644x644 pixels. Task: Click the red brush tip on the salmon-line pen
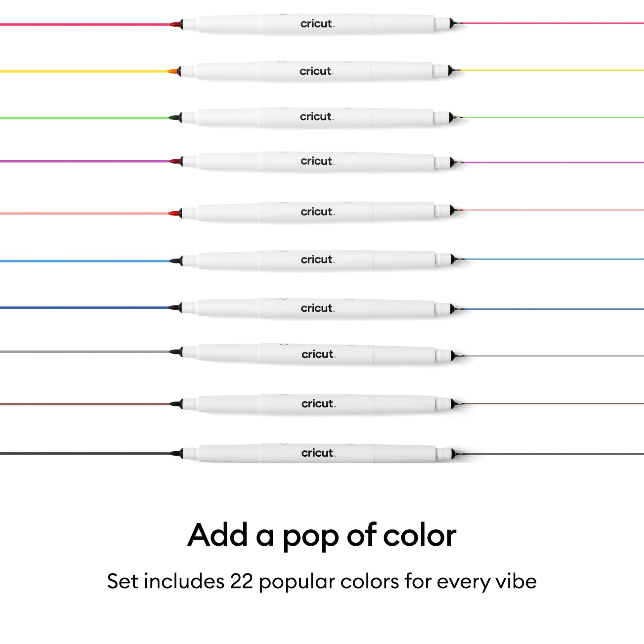tap(175, 213)
